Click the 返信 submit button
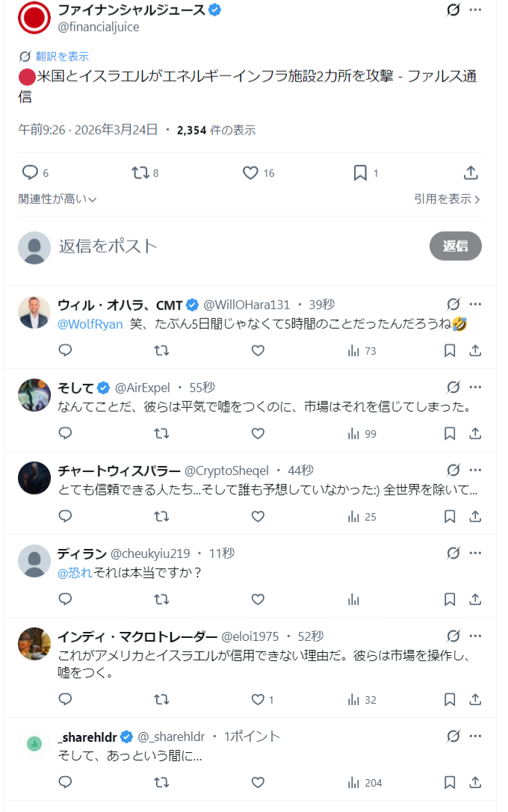508x812 pixels. click(x=455, y=246)
